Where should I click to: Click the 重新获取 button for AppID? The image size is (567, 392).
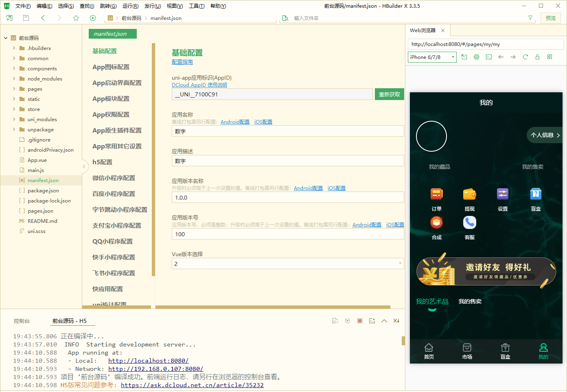point(389,94)
